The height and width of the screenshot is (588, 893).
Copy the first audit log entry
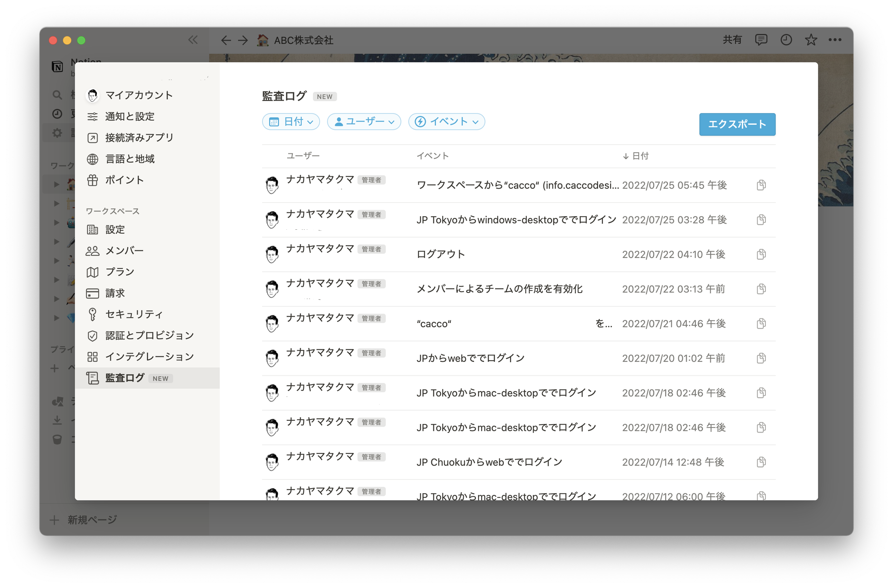pyautogui.click(x=761, y=185)
